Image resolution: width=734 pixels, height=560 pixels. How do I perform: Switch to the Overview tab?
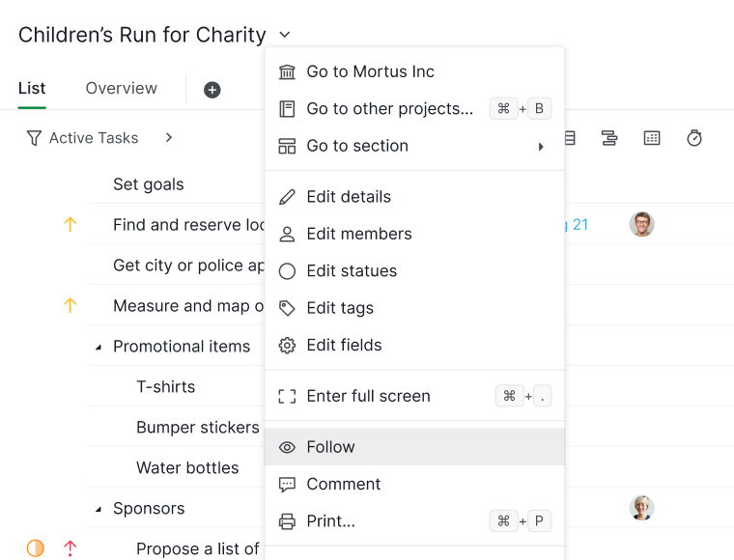(x=122, y=88)
